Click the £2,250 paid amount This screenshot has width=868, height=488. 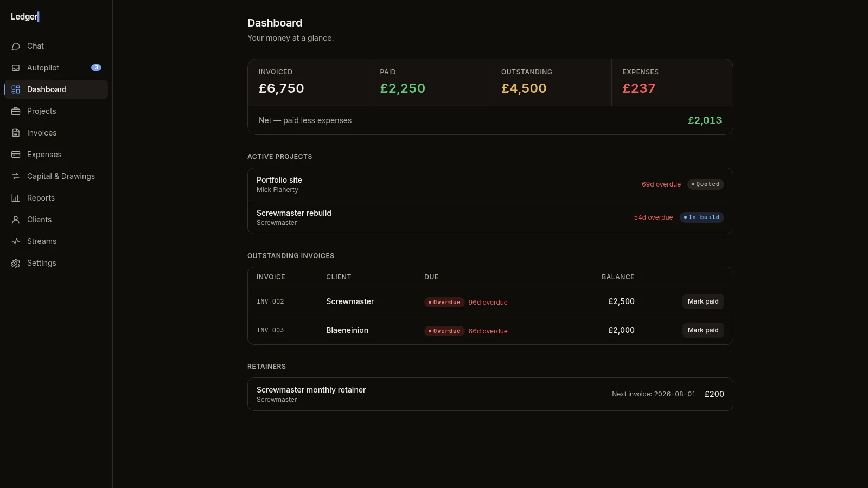click(403, 88)
